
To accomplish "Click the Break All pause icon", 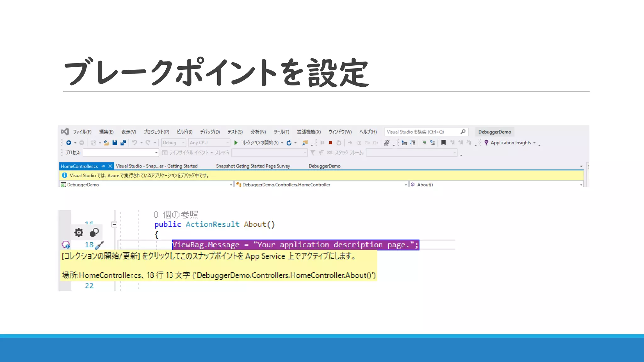I will (x=322, y=143).
